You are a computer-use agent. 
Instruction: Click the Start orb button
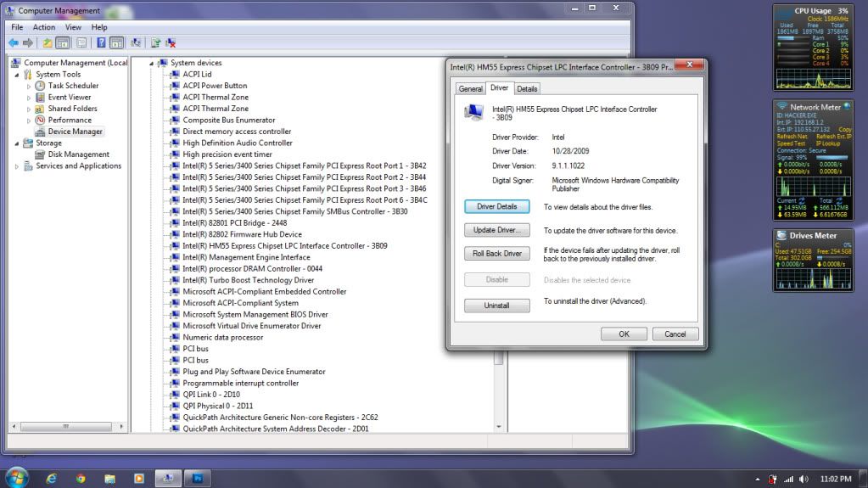tap(17, 478)
